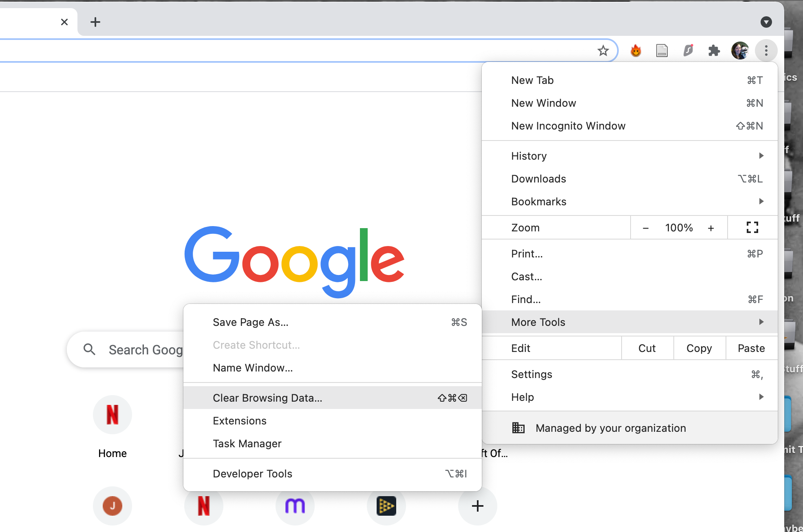Open the purple M shortcut
The image size is (803, 532).
(x=295, y=506)
